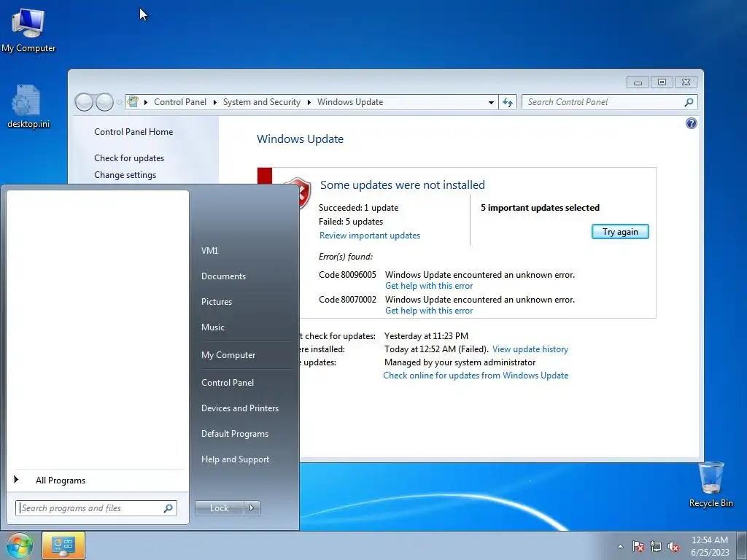Open the My Computer desktop icon
747x560 pixels.
pos(28,29)
